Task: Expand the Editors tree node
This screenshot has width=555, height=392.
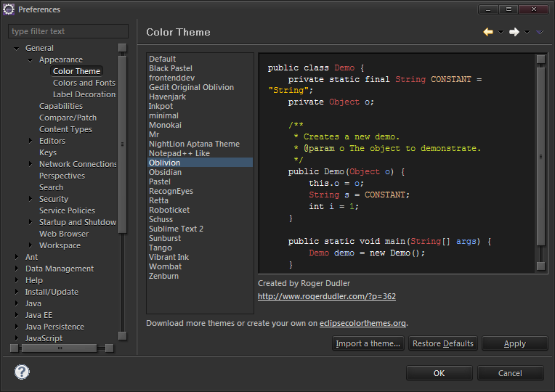Action: click(x=31, y=141)
